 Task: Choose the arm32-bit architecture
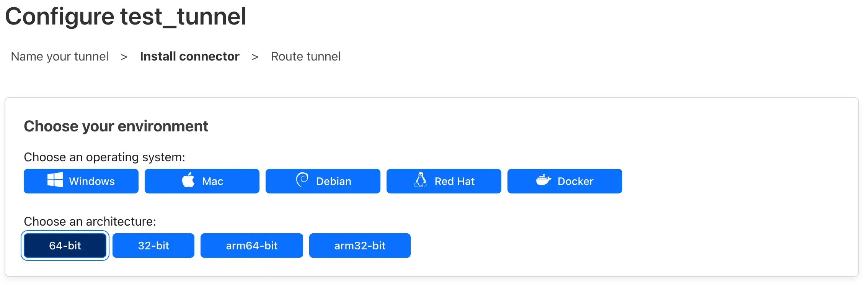click(x=360, y=245)
